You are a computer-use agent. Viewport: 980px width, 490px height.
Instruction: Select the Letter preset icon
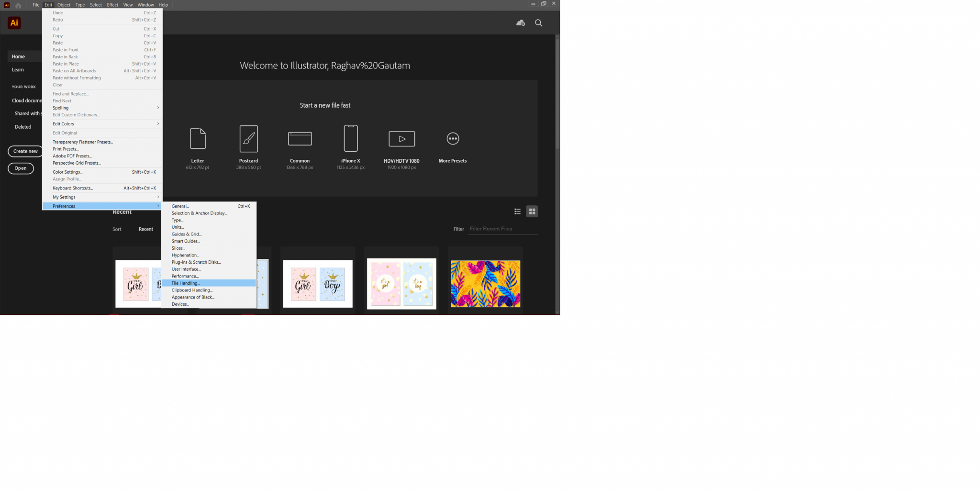pos(198,139)
